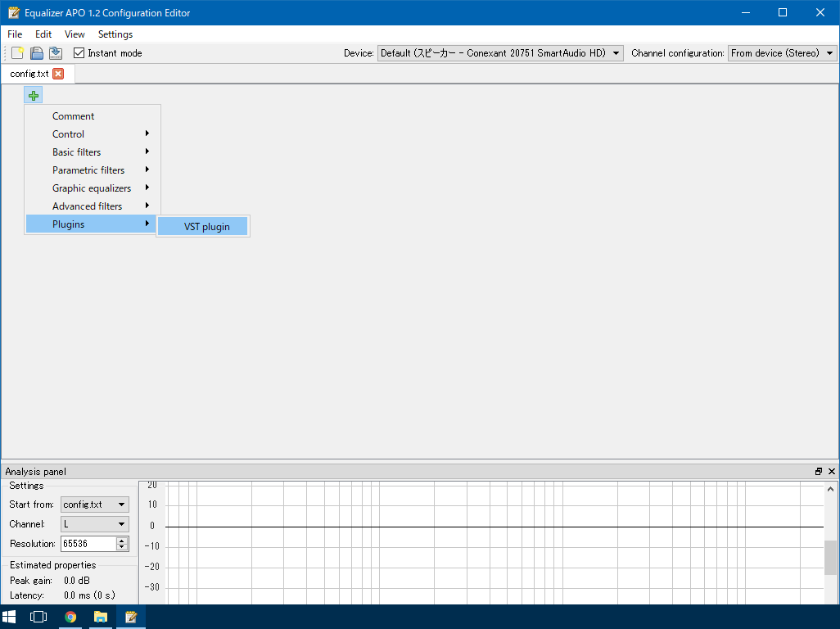This screenshot has height=629, width=840.
Task: Float the Analysis panel
Action: pos(819,472)
